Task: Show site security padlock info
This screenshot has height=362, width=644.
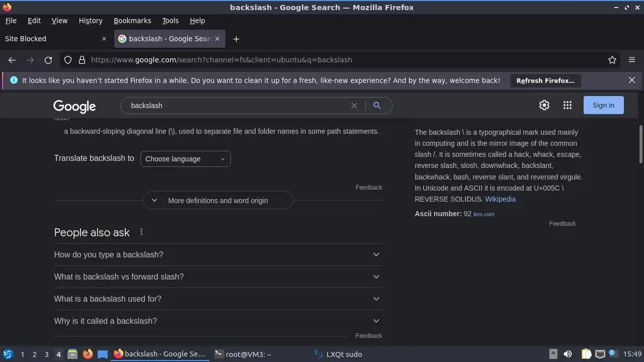Action: (82, 60)
